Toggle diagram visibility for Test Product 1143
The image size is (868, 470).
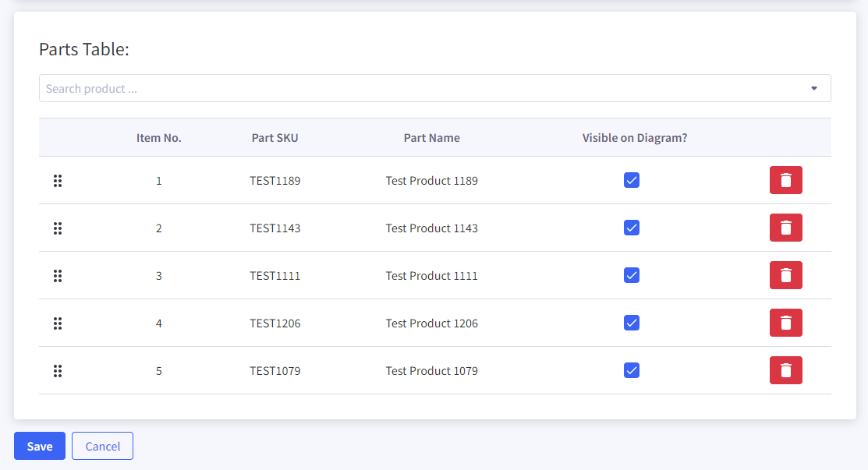pyautogui.click(x=631, y=228)
